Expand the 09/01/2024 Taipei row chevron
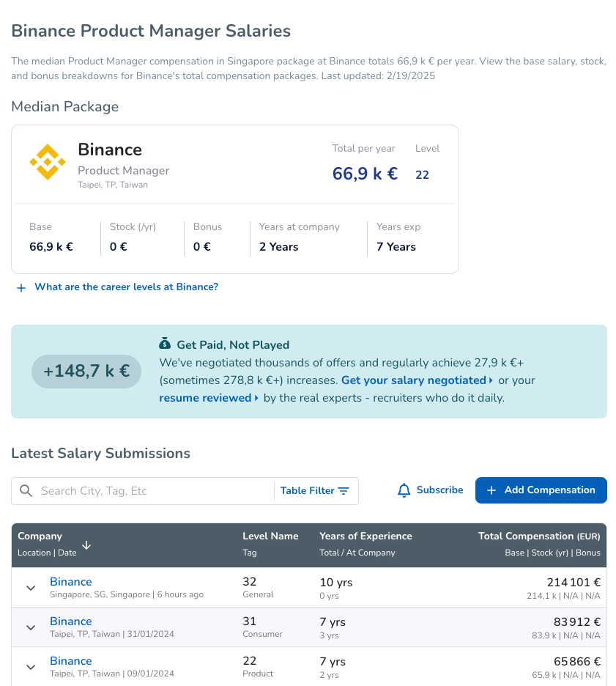 point(31,667)
